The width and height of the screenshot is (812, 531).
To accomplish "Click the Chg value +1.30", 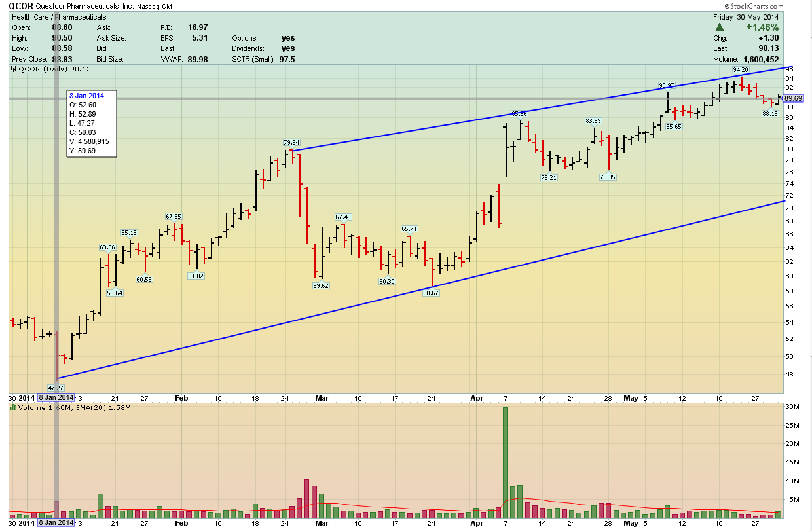I will pyautogui.click(x=769, y=38).
